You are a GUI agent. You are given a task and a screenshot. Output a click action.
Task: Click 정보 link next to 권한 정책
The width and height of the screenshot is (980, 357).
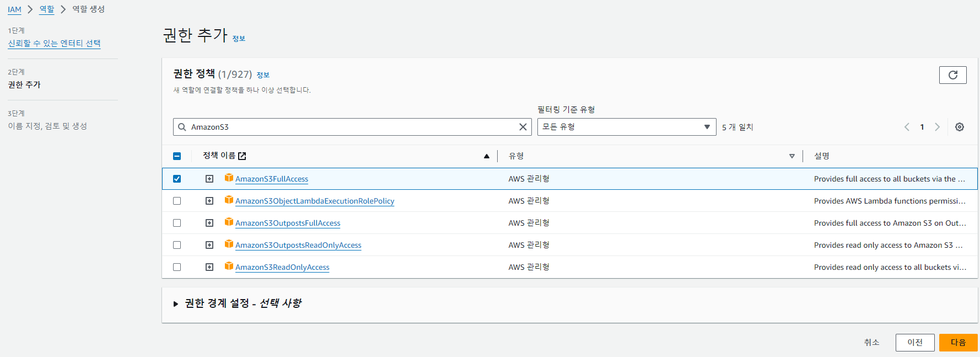[x=263, y=75]
